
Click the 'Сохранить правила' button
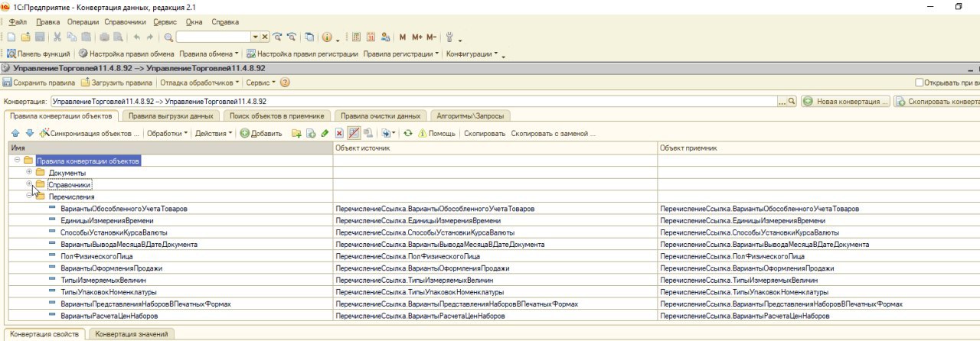pos(39,83)
